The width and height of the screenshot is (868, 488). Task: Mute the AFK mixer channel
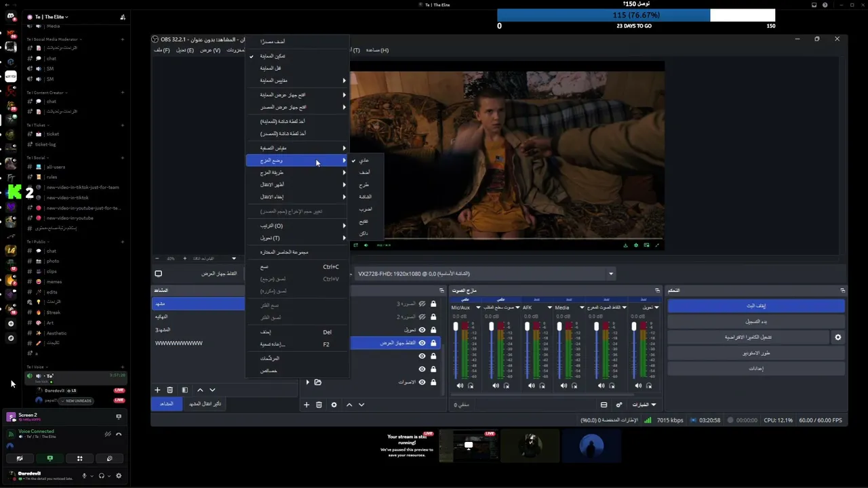(532, 386)
